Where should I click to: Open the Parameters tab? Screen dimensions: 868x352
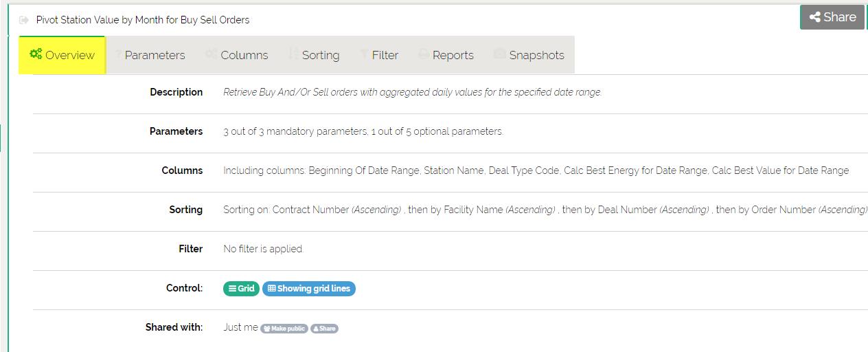pyautogui.click(x=155, y=55)
